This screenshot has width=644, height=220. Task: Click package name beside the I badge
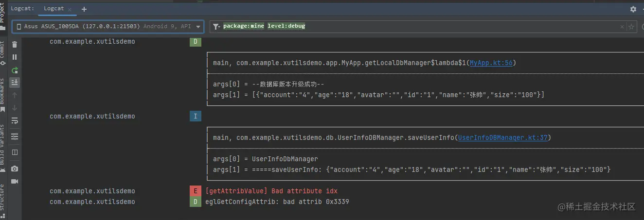coord(92,117)
